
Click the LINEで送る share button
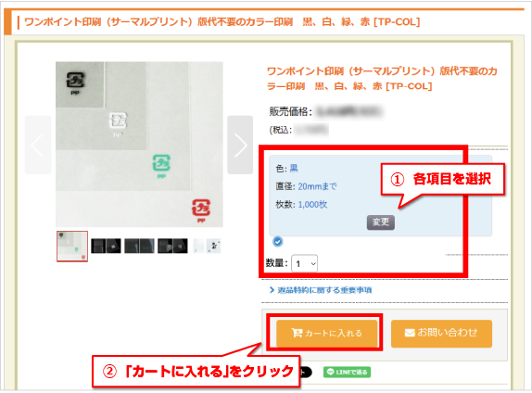click(347, 372)
